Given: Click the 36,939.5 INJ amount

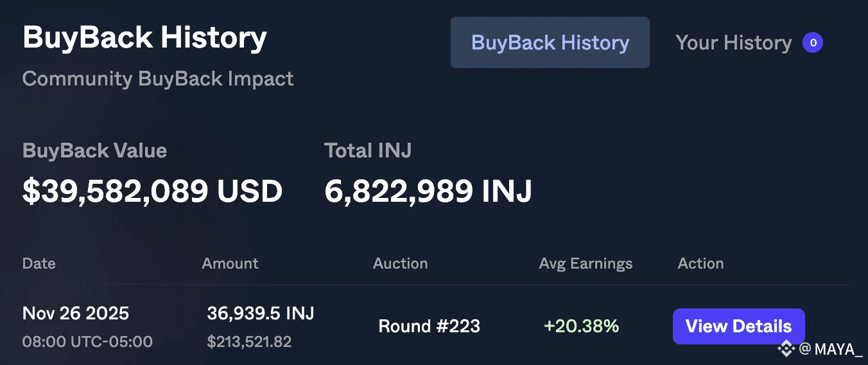Looking at the screenshot, I should pos(260,313).
